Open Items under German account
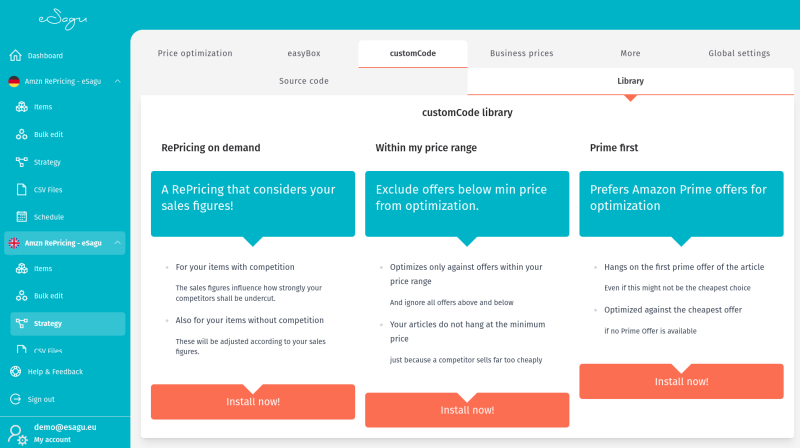800x448 pixels. pyautogui.click(x=43, y=107)
